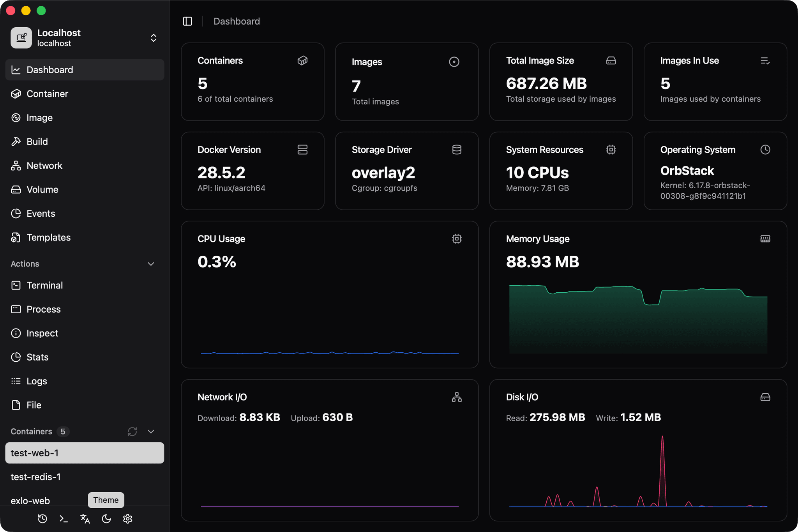Collapse the Actions section
Screen dimensions: 798x532
tap(151, 264)
